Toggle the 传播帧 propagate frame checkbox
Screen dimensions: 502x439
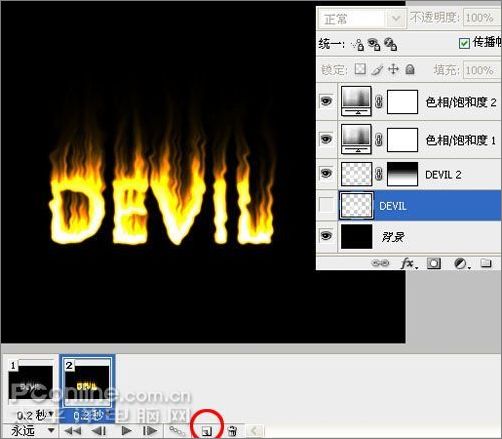(x=464, y=43)
